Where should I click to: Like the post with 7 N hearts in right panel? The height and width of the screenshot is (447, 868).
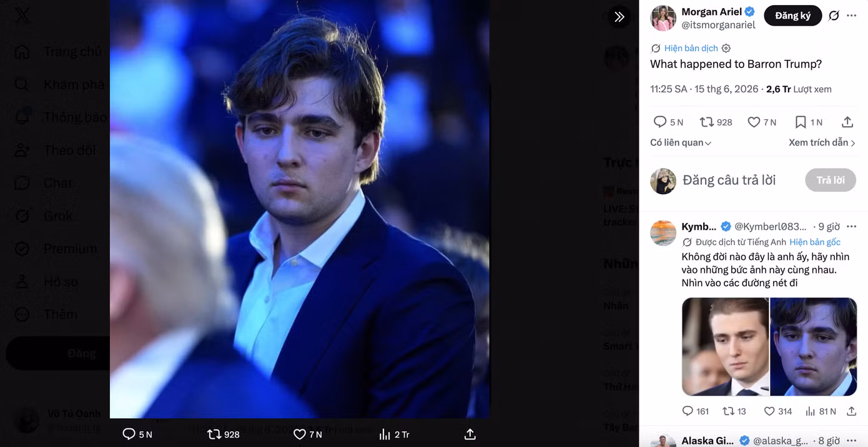[762, 122]
